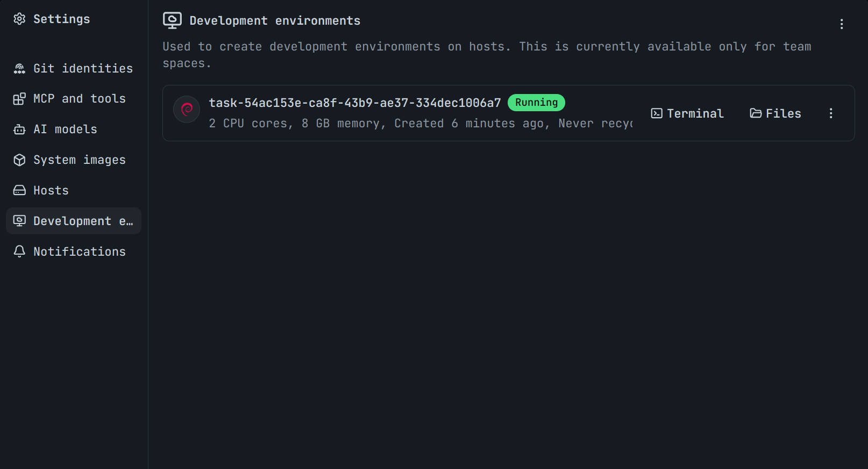This screenshot has width=868, height=469.
Task: Switch to the Hosts settings page
Action: [74, 190]
